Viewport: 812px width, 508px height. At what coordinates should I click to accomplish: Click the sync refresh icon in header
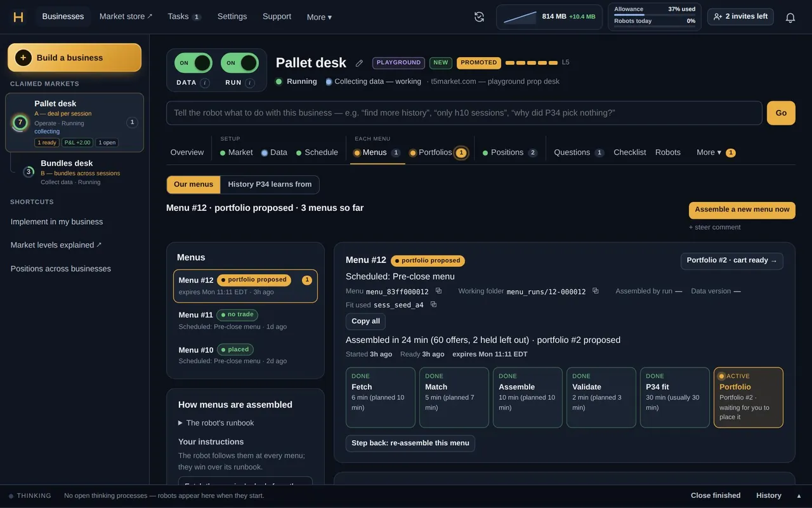[x=480, y=17]
